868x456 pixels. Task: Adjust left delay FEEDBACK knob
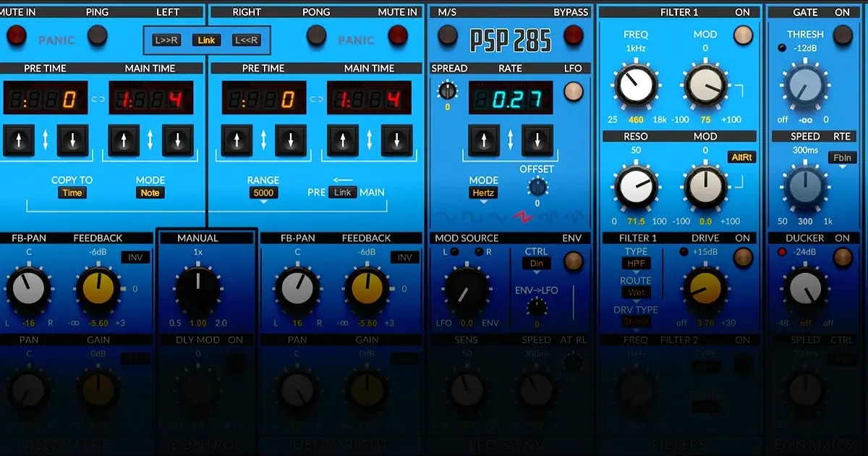tap(98, 289)
